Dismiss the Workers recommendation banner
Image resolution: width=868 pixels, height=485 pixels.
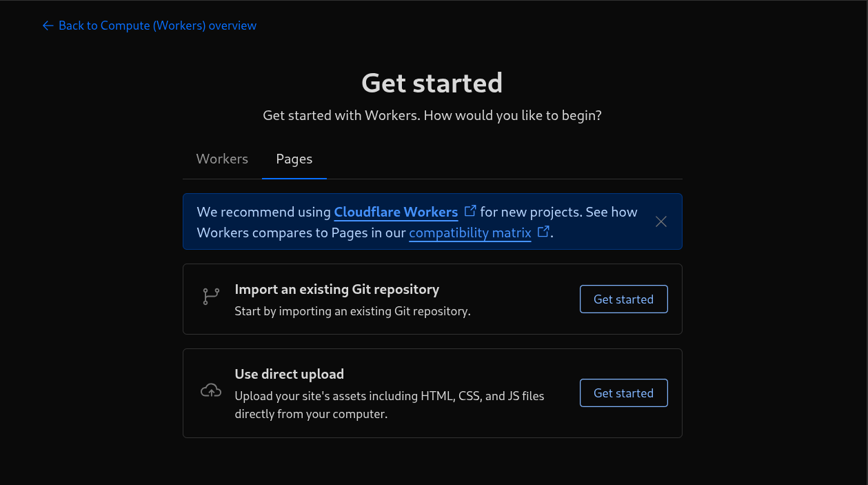coord(661,221)
